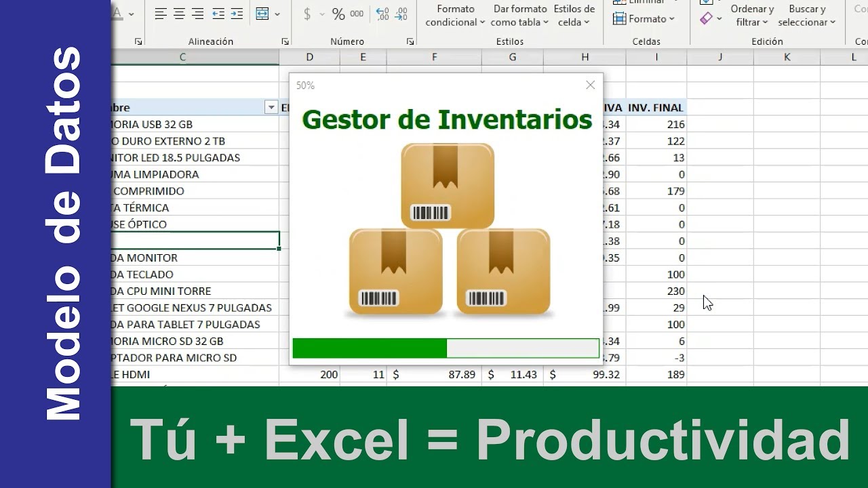Select the cell with value 99.32
Screen dimensions: 868x488
click(x=585, y=374)
